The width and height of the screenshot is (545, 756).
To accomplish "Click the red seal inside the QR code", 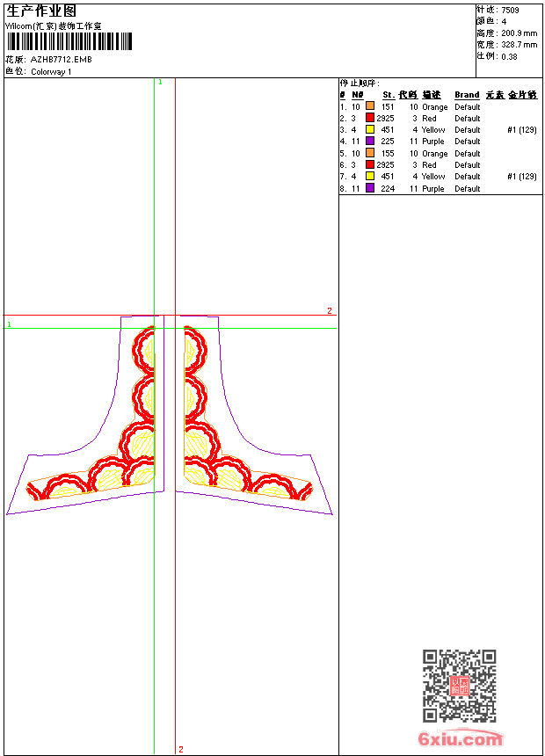I will coord(459,686).
